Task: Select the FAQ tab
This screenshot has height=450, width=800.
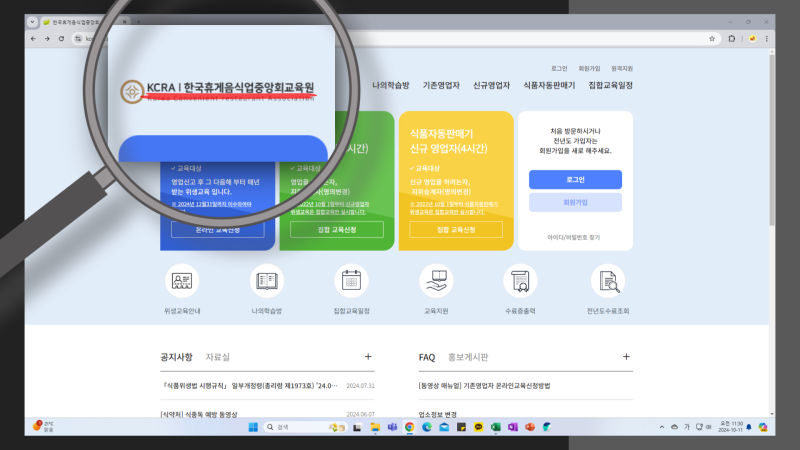Action: pos(427,357)
